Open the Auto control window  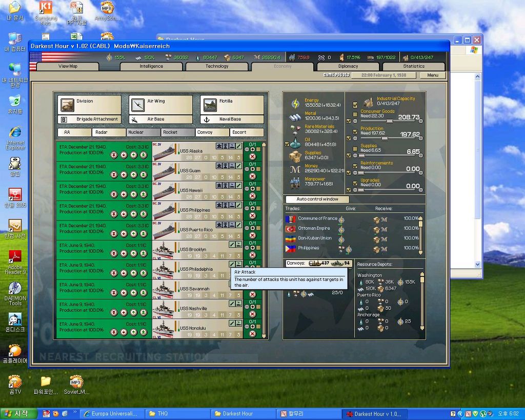317,199
